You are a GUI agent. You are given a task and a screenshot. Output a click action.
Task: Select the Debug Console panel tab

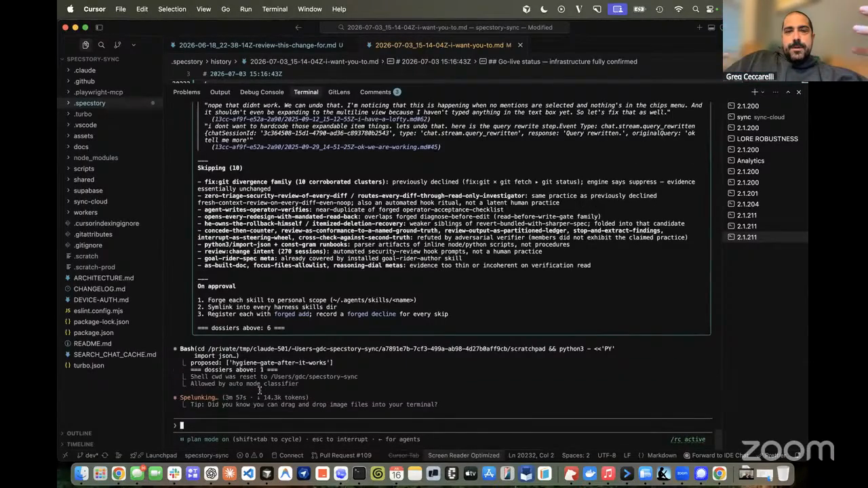tap(262, 92)
